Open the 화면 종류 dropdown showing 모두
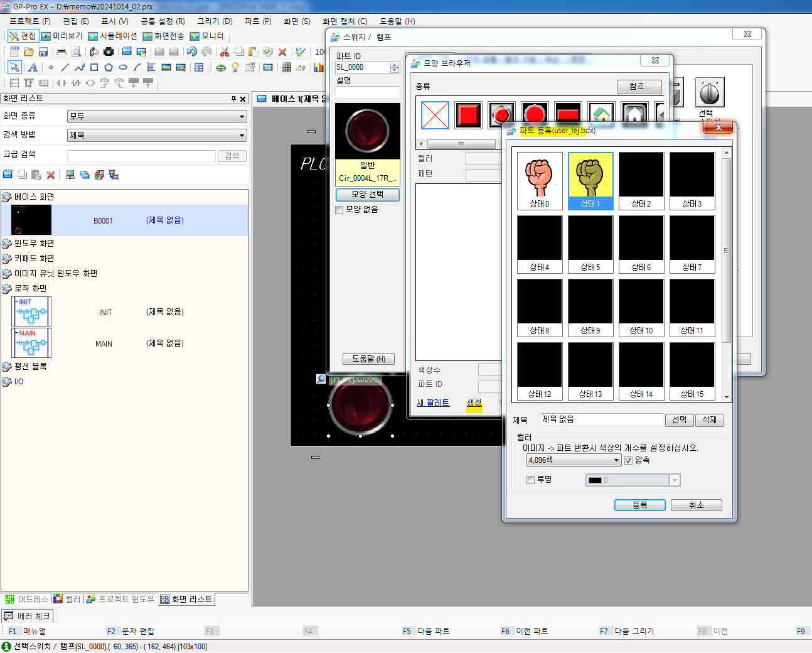 157,116
